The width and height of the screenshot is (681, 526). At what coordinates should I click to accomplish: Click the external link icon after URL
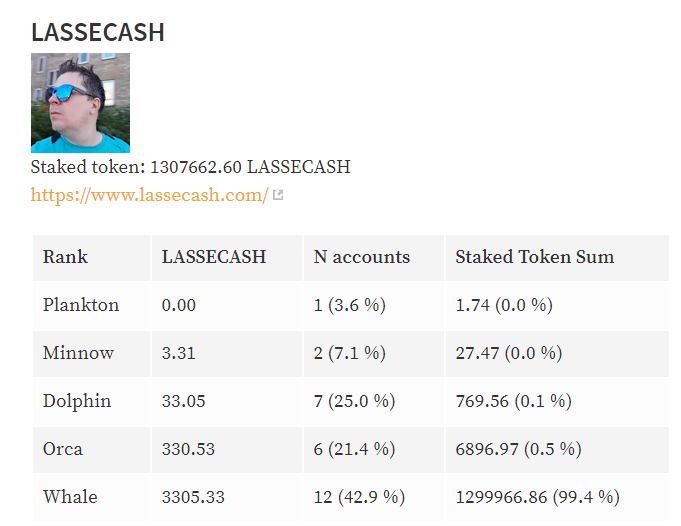tap(278, 195)
